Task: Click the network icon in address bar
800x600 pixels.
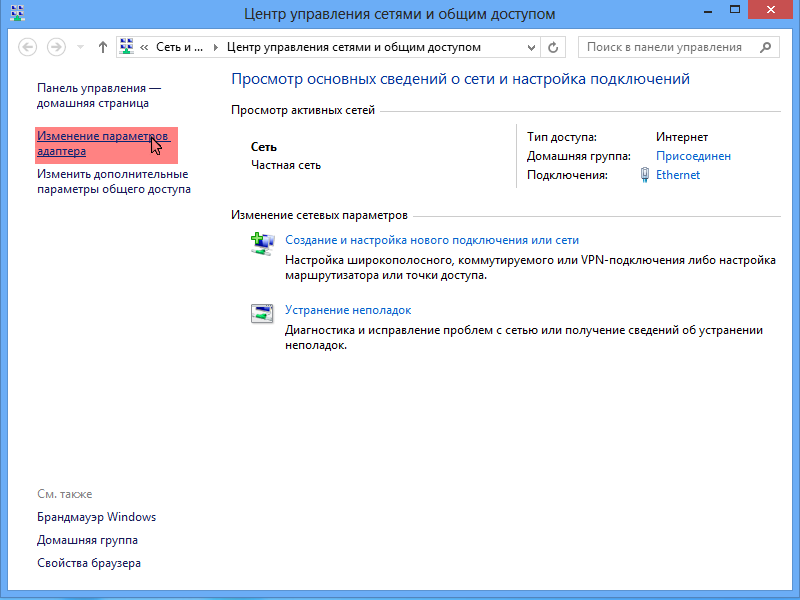Action: click(127, 47)
